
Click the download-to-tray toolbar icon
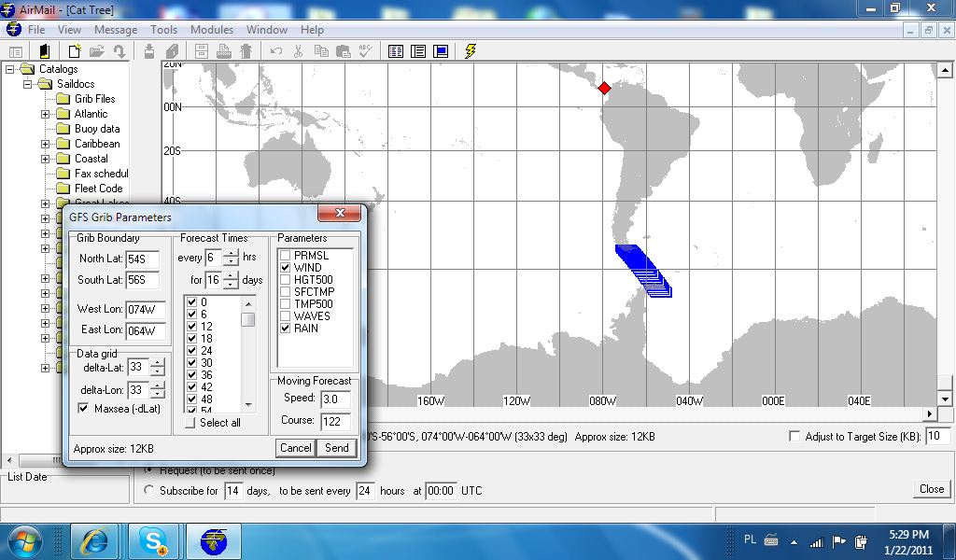tap(149, 51)
